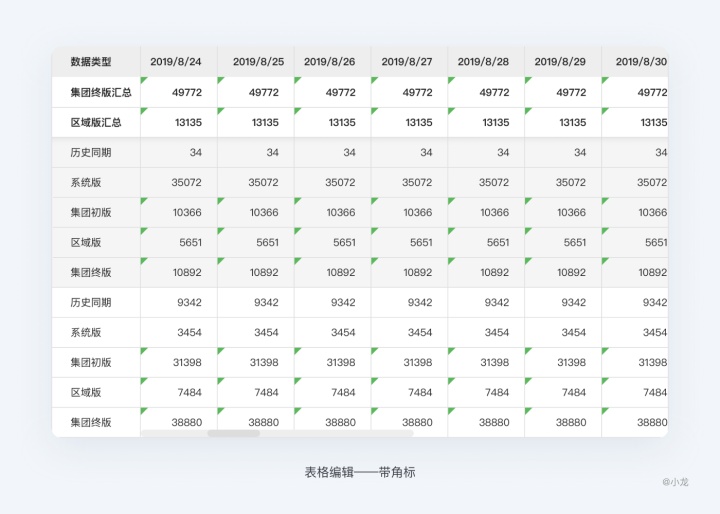
Task: Click the 5651 cell under 2019/8/26
Action: tap(332, 243)
